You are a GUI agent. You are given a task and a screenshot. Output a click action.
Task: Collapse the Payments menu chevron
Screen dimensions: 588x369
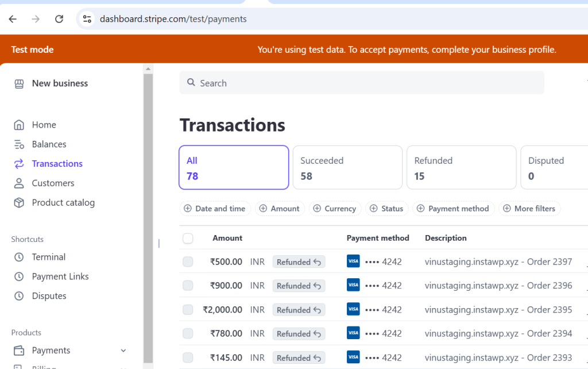123,350
